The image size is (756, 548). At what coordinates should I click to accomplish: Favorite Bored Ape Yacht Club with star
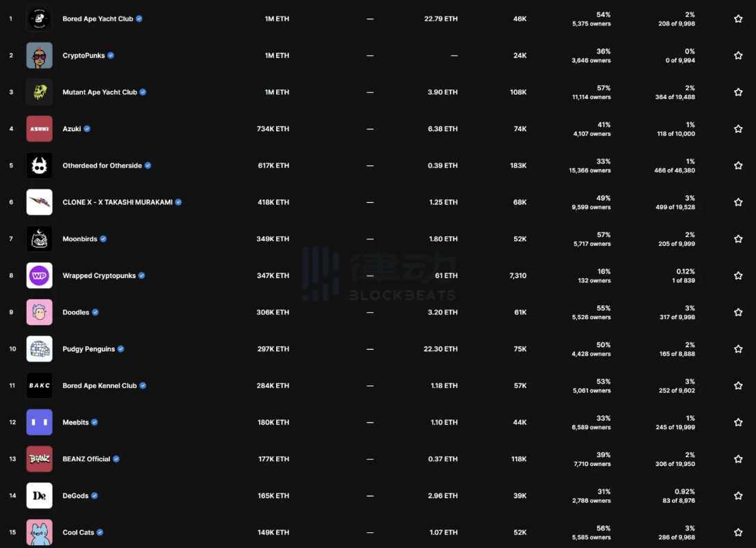tap(738, 19)
